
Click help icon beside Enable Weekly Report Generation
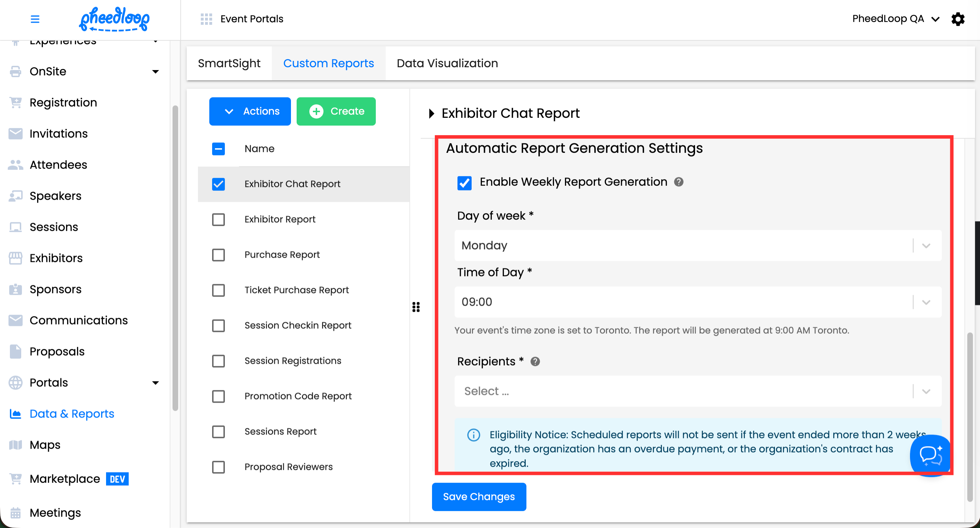tap(678, 182)
